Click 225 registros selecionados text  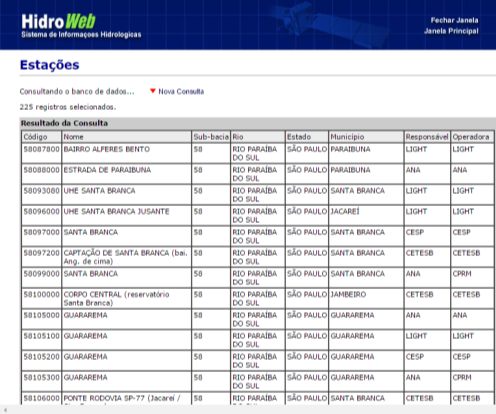[x=68, y=107]
